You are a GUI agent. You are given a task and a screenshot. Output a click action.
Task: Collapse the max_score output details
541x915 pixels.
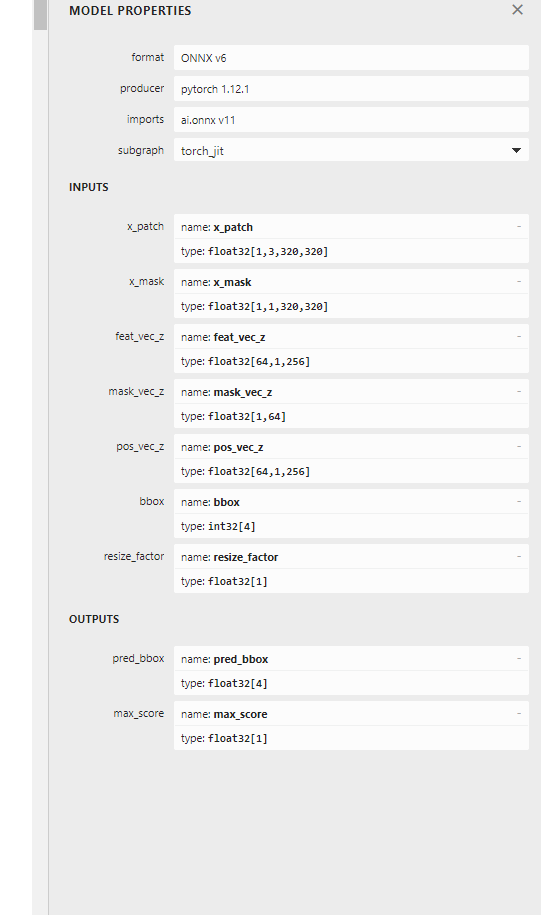[x=518, y=713]
